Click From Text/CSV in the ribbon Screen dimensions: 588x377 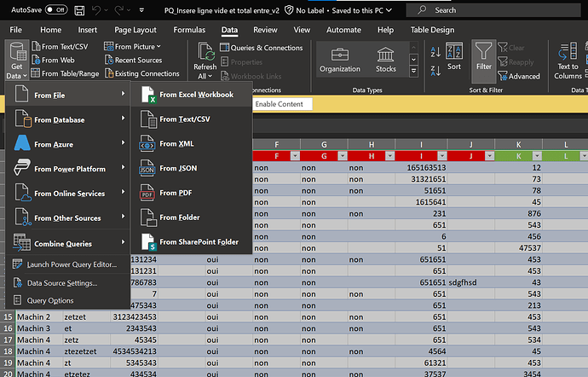pos(60,47)
